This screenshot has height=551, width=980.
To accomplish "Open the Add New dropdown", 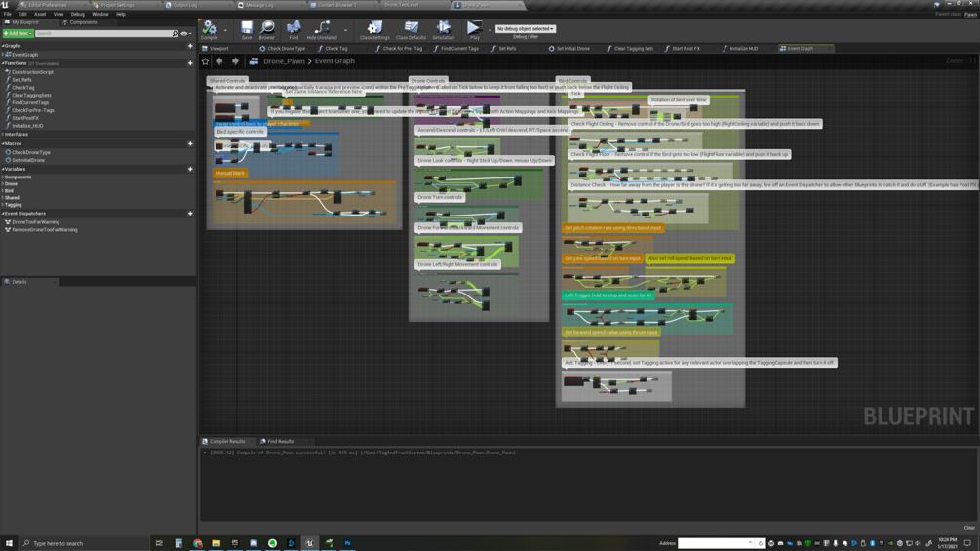I will (18, 34).
